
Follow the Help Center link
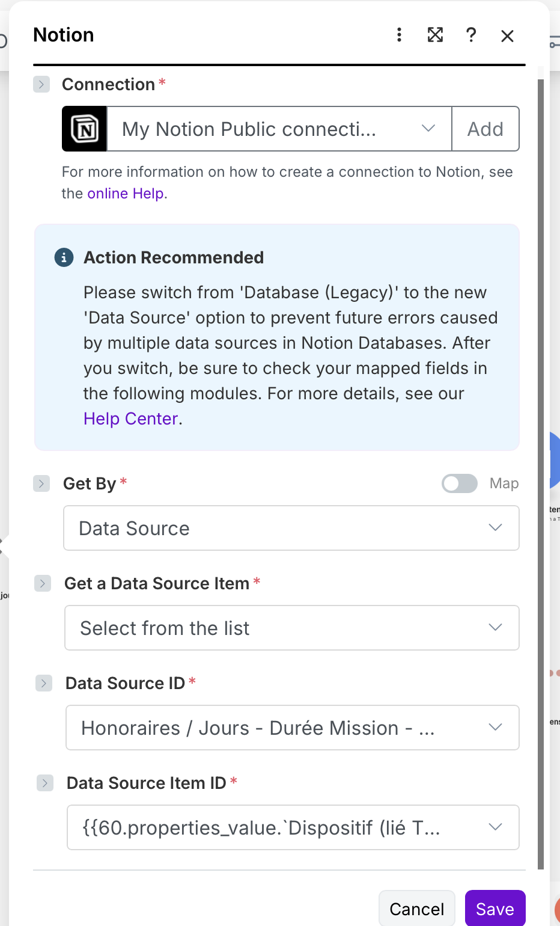[130, 419]
